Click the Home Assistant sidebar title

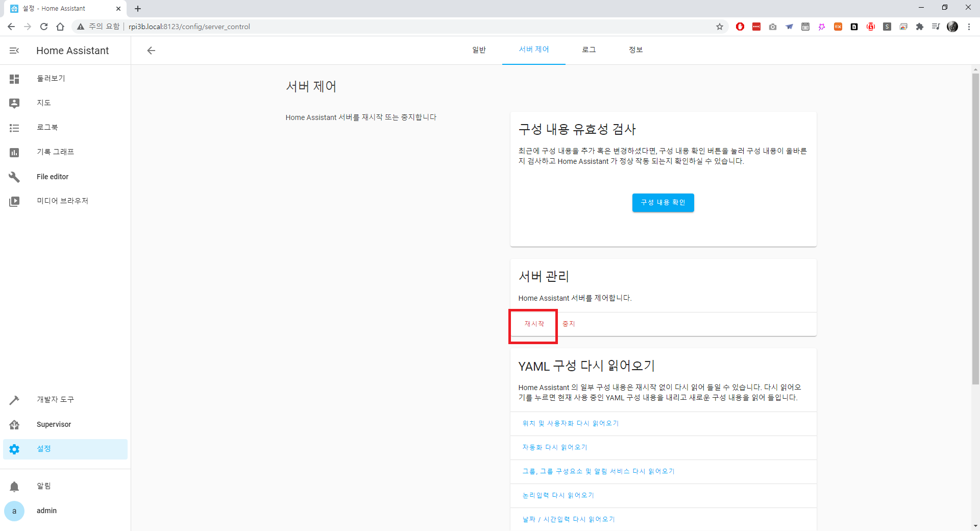(x=72, y=51)
